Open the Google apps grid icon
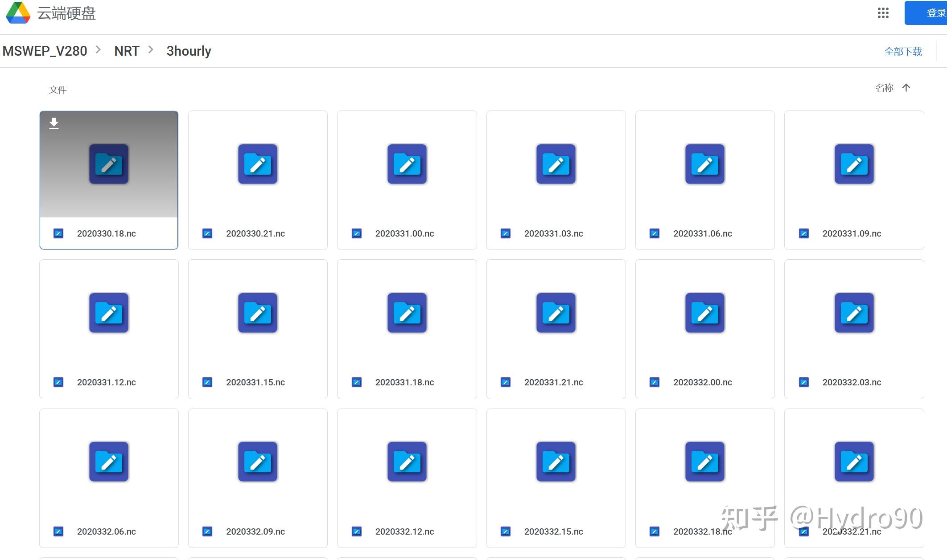Screen dimensions: 947x560 tap(883, 13)
